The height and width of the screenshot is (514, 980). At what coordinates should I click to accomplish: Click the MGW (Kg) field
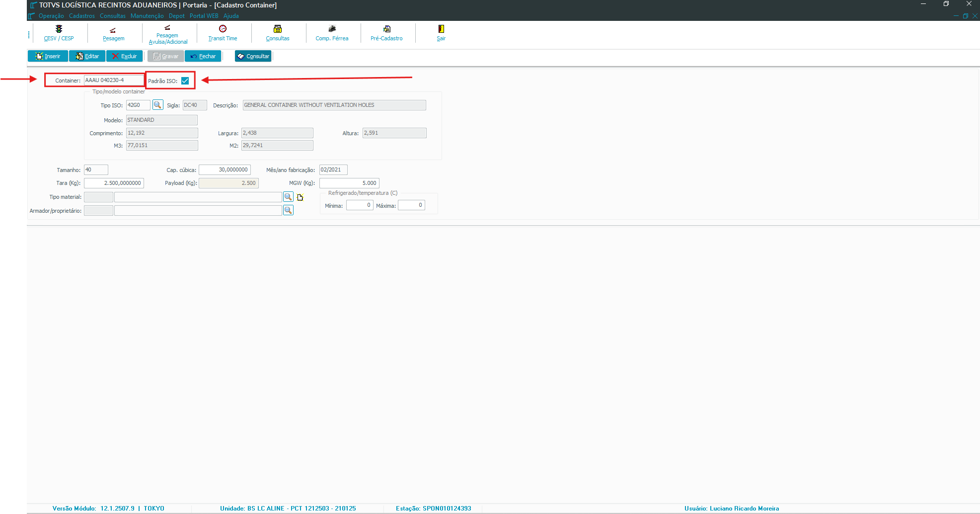[349, 183]
